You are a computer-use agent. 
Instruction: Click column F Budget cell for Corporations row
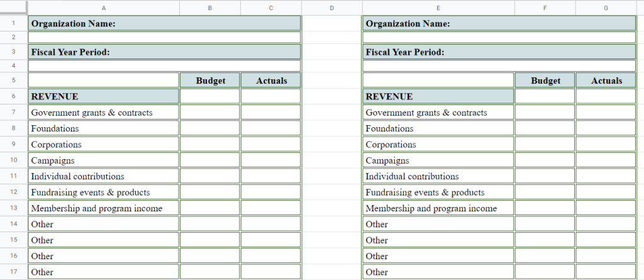pos(545,144)
